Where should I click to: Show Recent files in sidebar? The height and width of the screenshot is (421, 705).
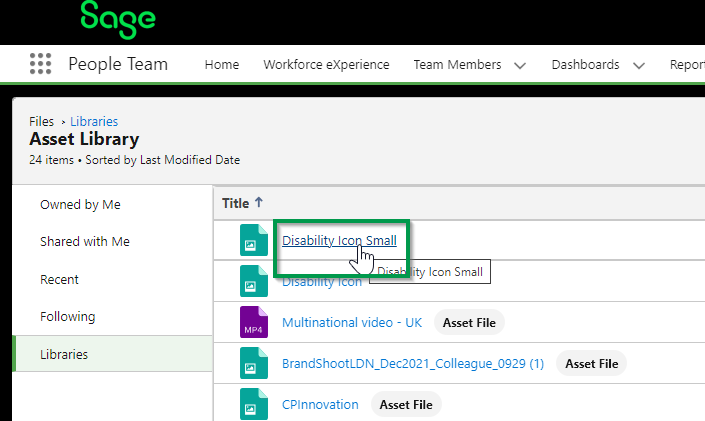point(59,280)
